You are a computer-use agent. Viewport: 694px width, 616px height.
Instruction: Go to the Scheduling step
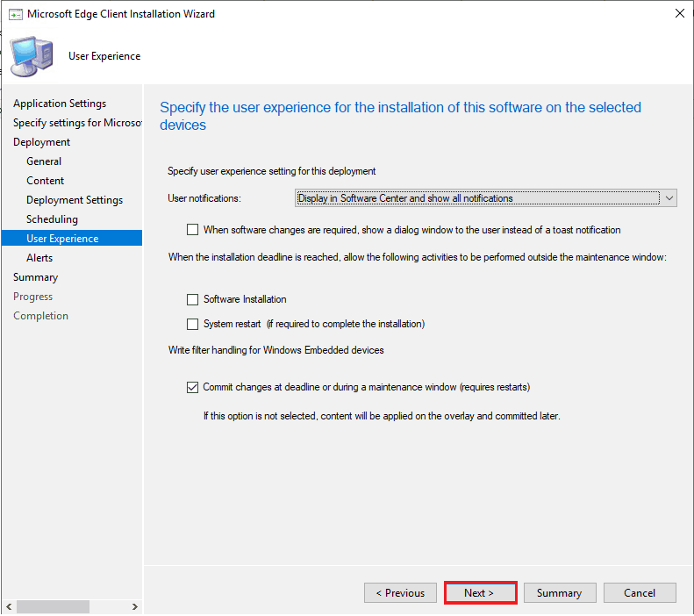pos(52,219)
